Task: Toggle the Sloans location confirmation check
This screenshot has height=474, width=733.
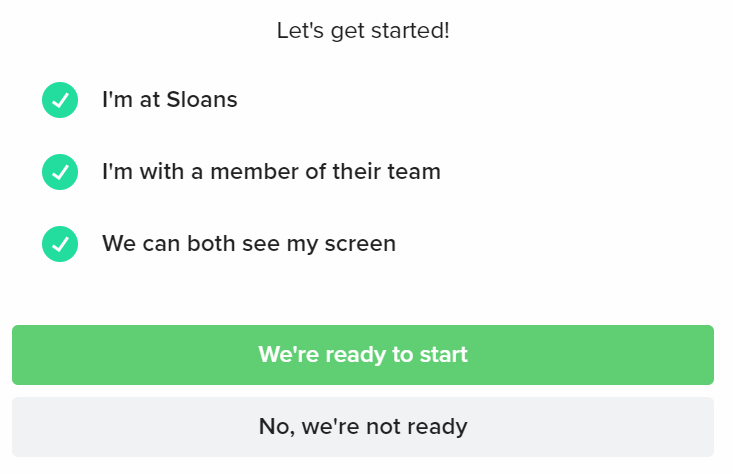Action: click(x=60, y=100)
